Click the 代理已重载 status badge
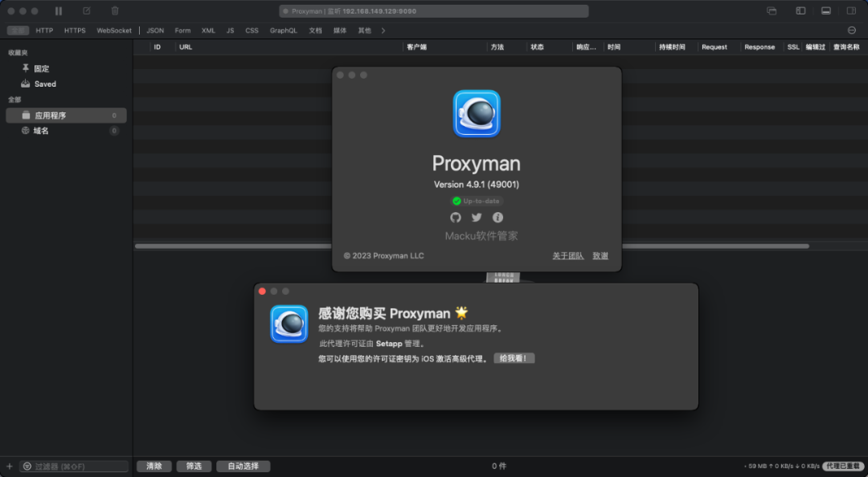Image resolution: width=868 pixels, height=477 pixels. point(842,467)
